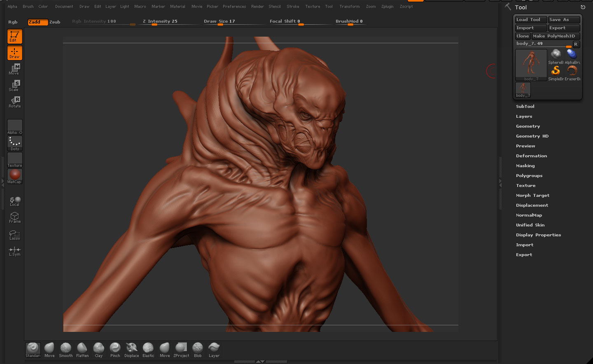593x364 pixels.
Task: Activate the Rotate transform tool
Action: click(14, 102)
